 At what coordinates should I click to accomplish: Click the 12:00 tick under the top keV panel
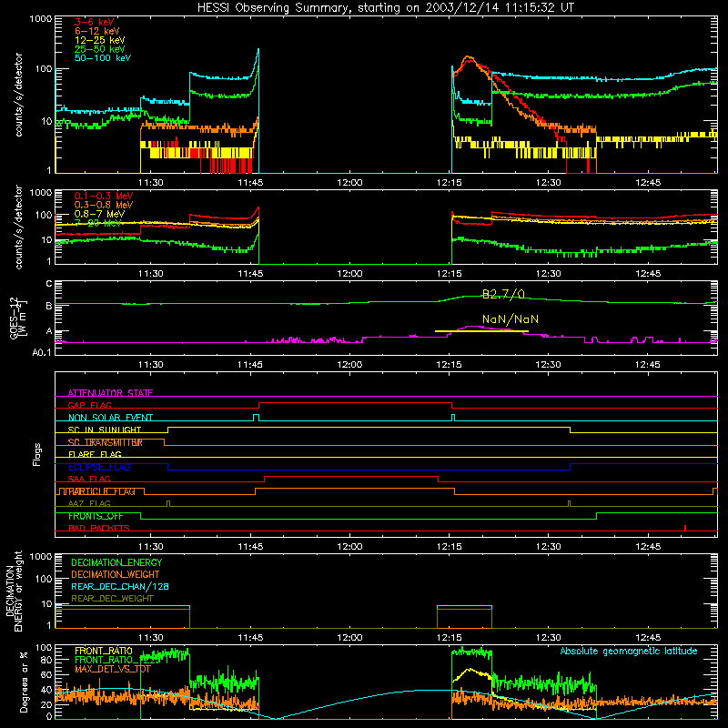(349, 183)
